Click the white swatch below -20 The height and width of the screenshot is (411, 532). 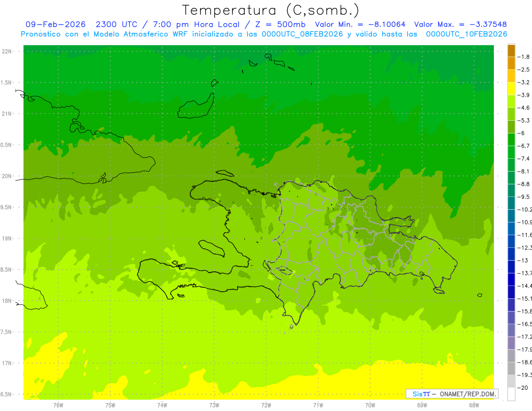pos(511,394)
